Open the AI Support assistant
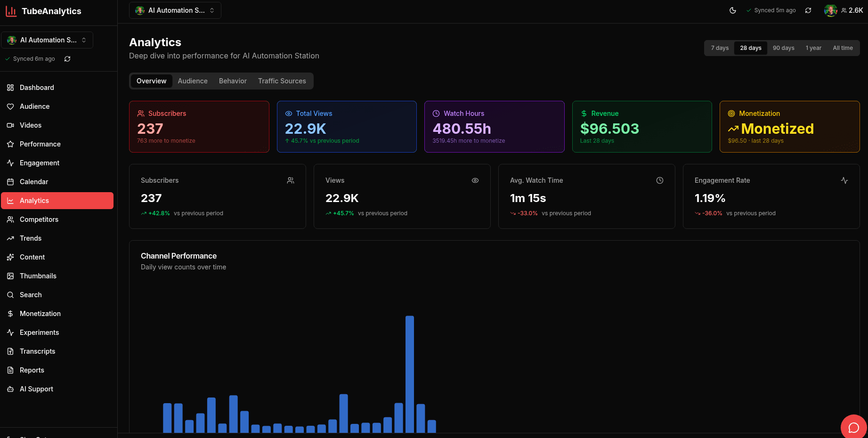 point(36,389)
